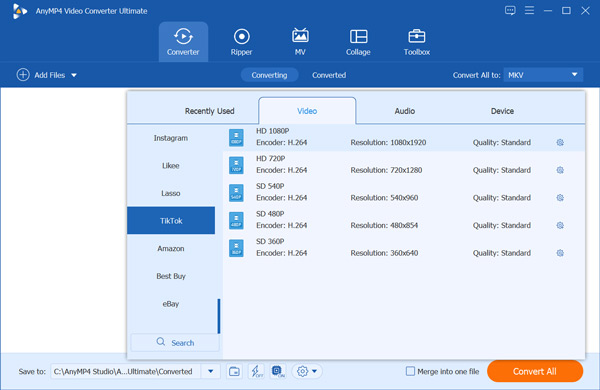This screenshot has width=600, height=390.
Task: Open settings gear for SD 480P profile
Action: [x=560, y=225]
